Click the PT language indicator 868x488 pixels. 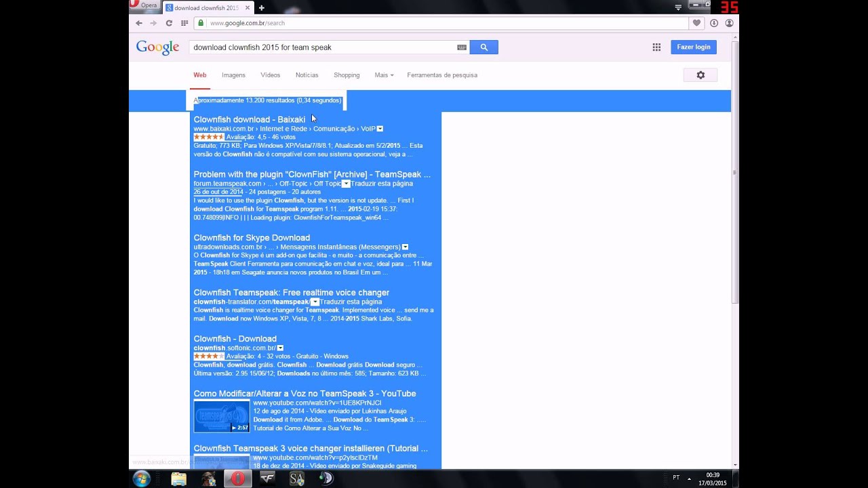pyautogui.click(x=676, y=478)
